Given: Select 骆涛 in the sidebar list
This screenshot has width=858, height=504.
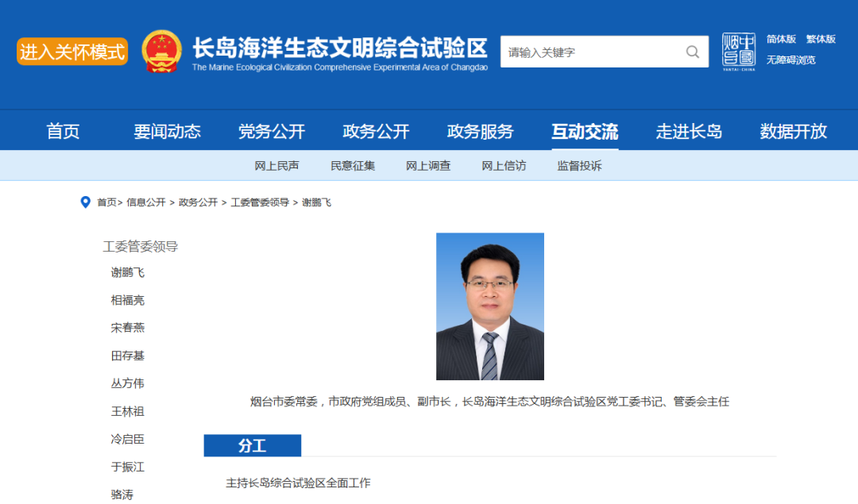Looking at the screenshot, I should 122,494.
